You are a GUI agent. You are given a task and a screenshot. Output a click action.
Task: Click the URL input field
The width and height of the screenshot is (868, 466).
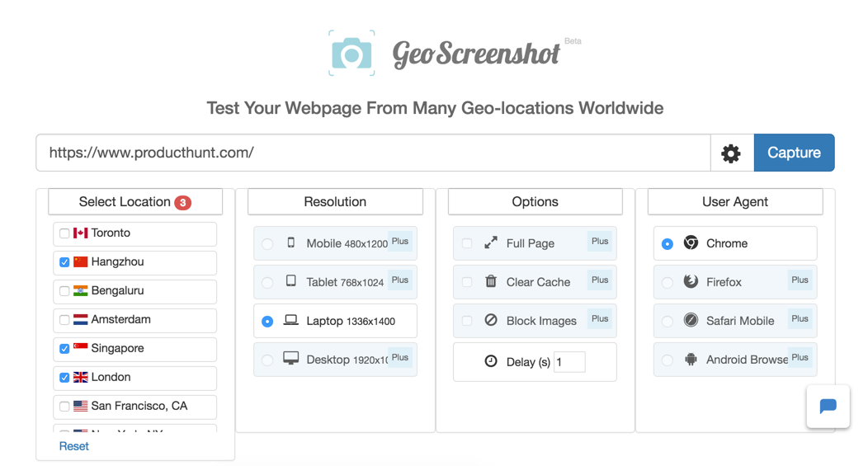[x=373, y=153]
